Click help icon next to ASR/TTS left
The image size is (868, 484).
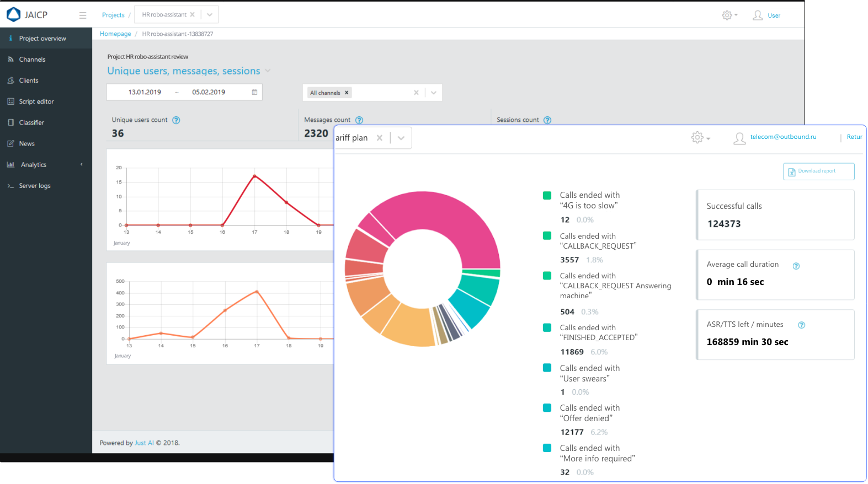[x=801, y=325]
